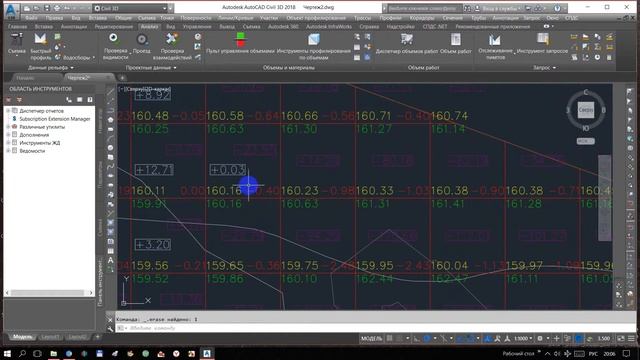Click the Print icon in quick access toolbar

(56, 8)
